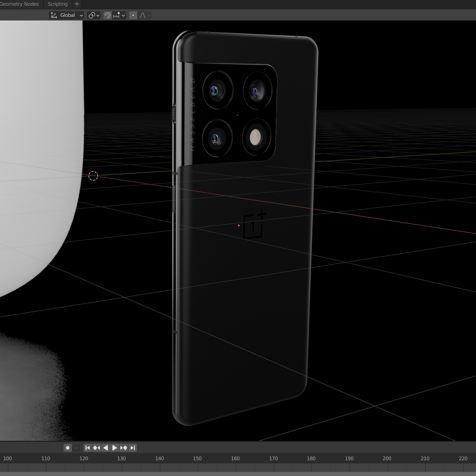The width and height of the screenshot is (476, 476).
Task: Click the phone's orange origin point
Action: point(239,226)
